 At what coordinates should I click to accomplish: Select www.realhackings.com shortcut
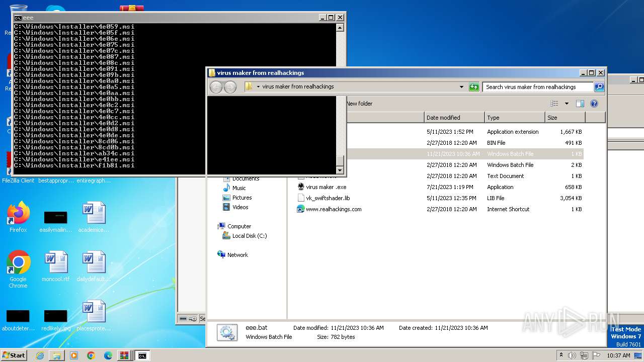(x=334, y=209)
